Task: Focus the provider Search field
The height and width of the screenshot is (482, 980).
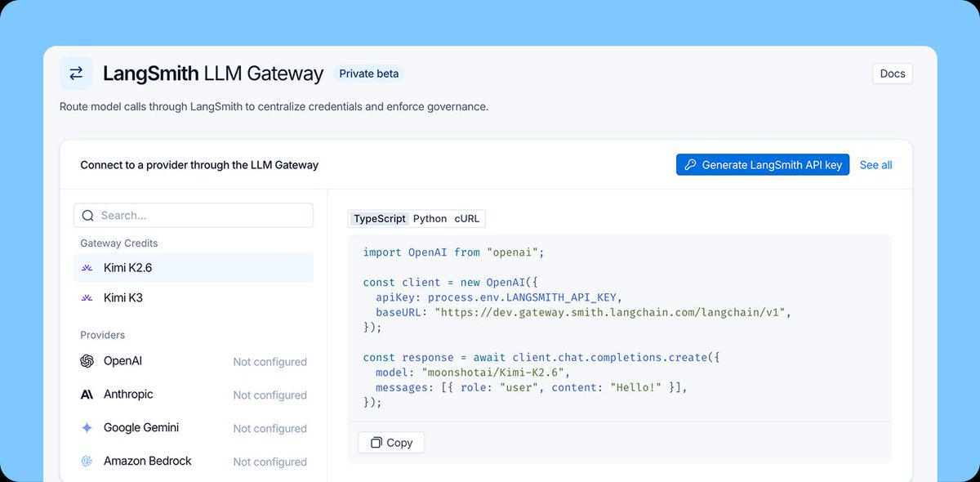Action: [x=194, y=216]
